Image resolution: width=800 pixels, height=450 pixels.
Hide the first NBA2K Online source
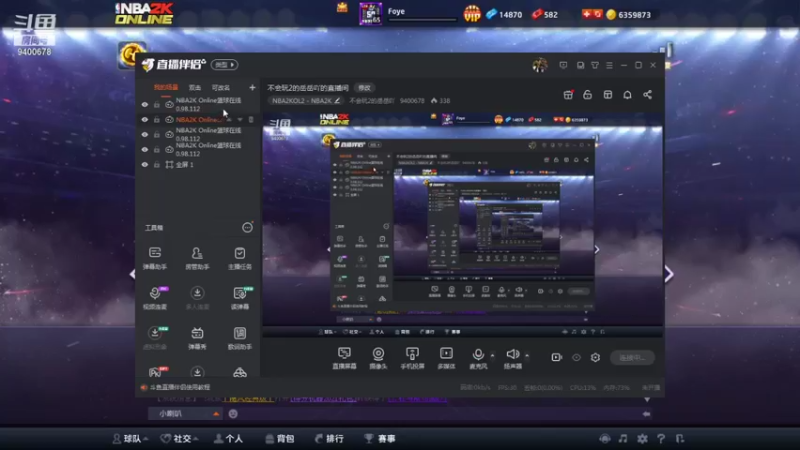pyautogui.click(x=145, y=105)
